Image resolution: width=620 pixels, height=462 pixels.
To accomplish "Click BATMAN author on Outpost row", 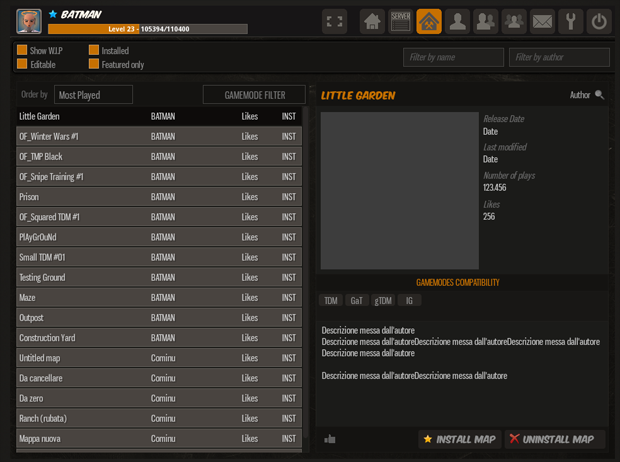I will pyautogui.click(x=163, y=318).
